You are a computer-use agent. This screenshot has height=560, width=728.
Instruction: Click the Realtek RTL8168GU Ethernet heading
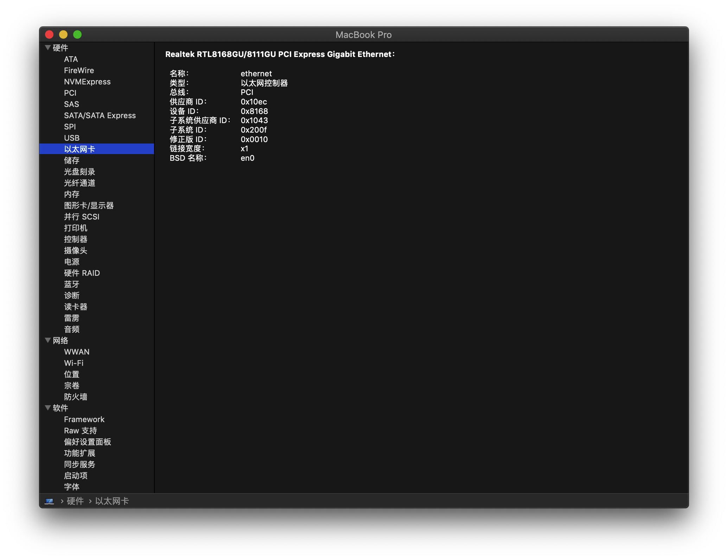(280, 54)
